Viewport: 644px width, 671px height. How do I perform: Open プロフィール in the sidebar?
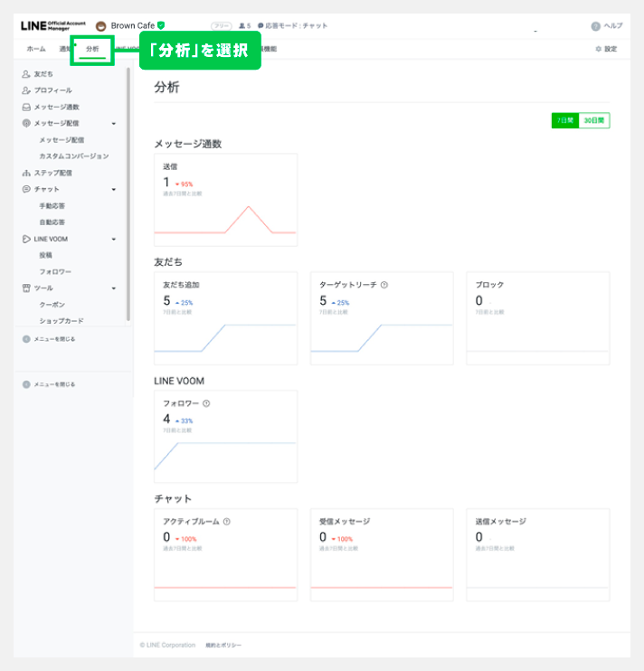(53, 90)
